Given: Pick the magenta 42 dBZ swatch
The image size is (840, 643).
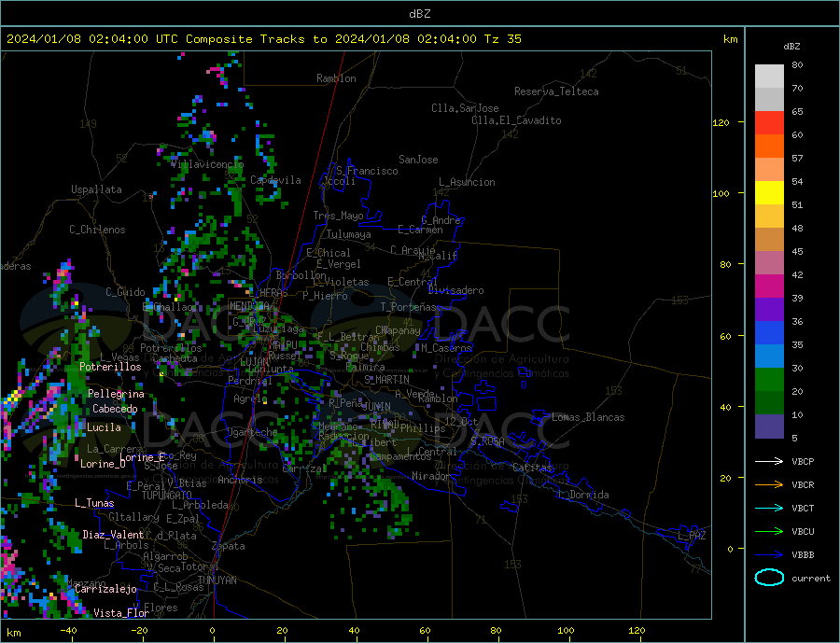Looking at the screenshot, I should [769, 287].
